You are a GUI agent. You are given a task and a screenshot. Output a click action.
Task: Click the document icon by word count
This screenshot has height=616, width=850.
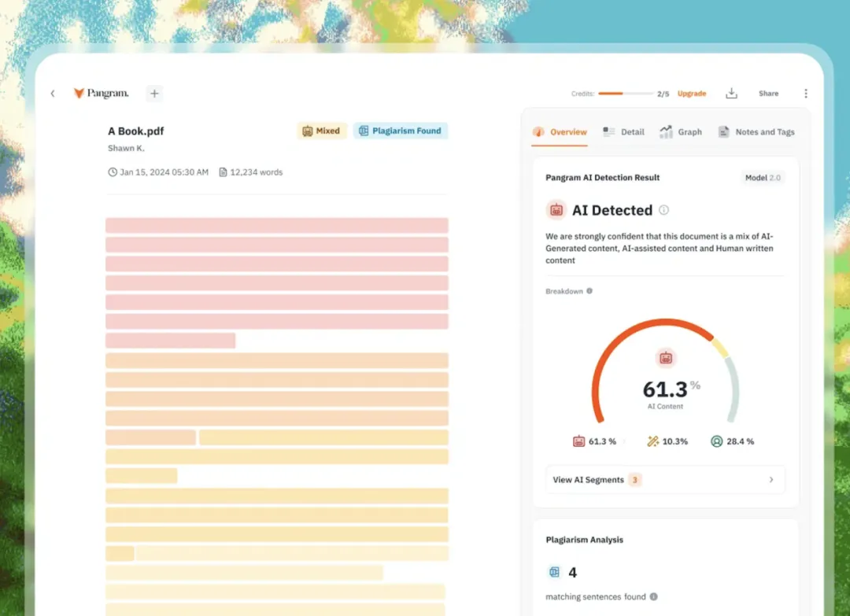223,172
